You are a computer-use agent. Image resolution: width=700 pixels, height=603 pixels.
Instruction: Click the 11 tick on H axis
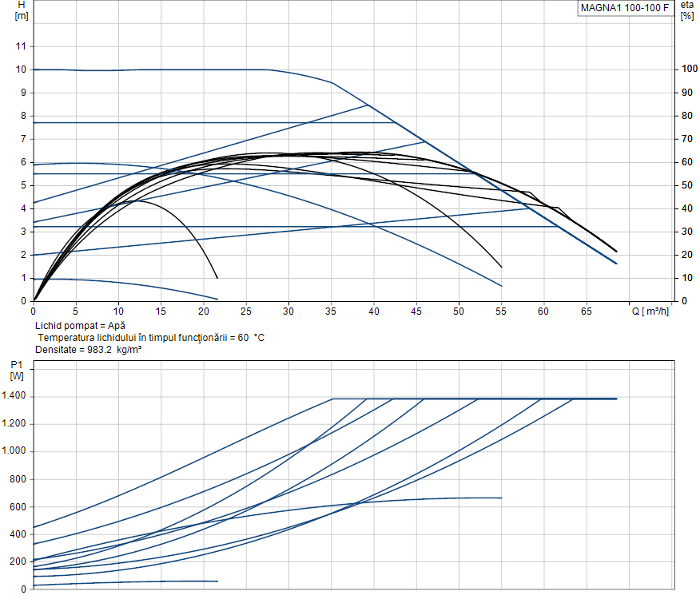(22, 46)
